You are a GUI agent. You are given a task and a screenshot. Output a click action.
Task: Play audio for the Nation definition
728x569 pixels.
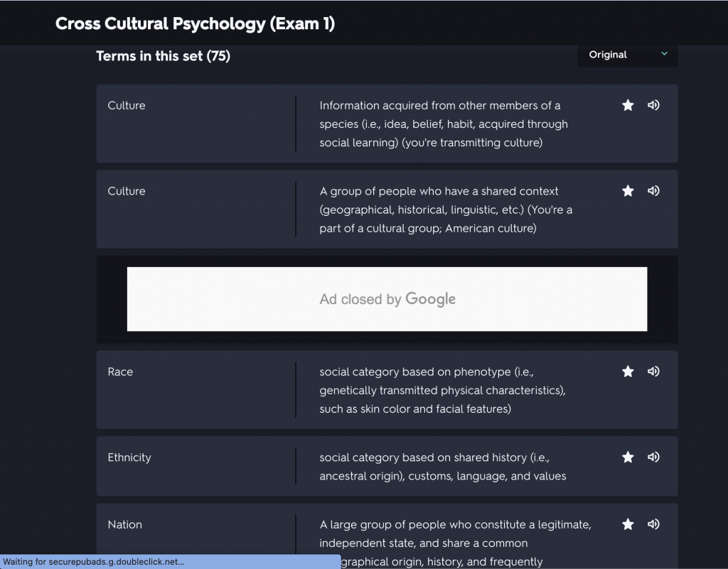[x=653, y=524]
